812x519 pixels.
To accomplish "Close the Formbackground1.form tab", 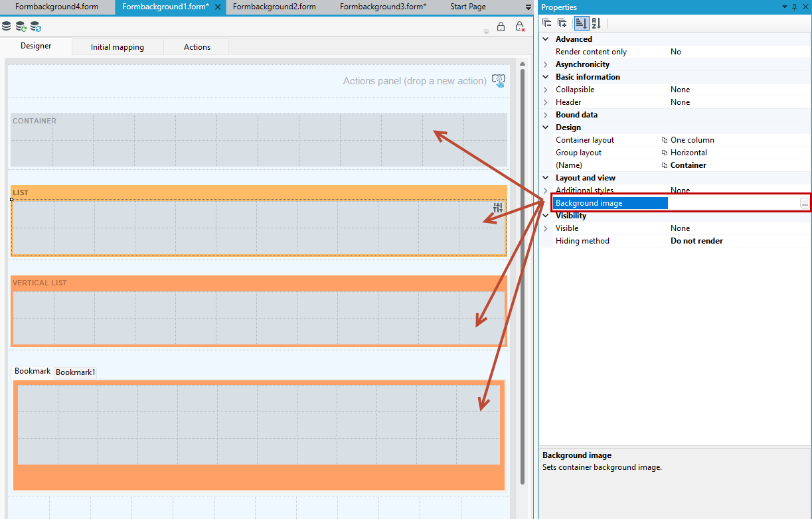I will tap(218, 7).
